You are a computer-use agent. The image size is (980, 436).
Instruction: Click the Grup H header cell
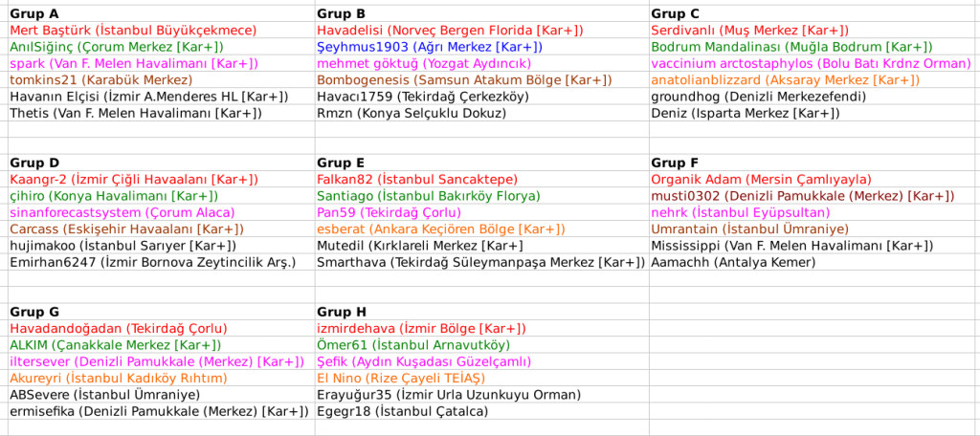[342, 312]
